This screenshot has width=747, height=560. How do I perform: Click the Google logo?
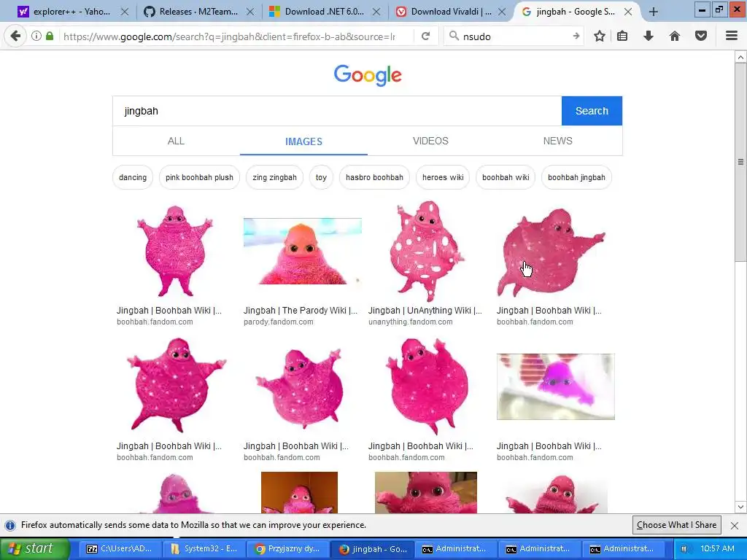(368, 75)
